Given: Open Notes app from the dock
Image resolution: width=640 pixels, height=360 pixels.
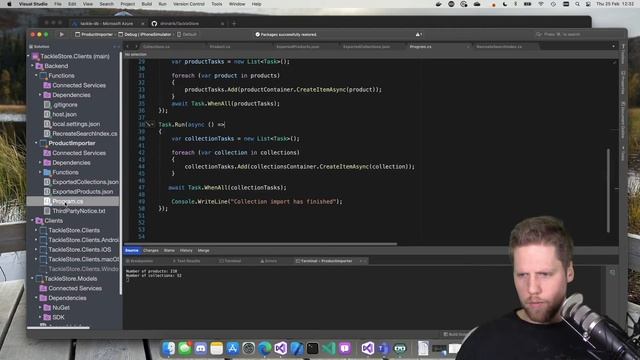Looking at the screenshot, I should pos(216,348).
